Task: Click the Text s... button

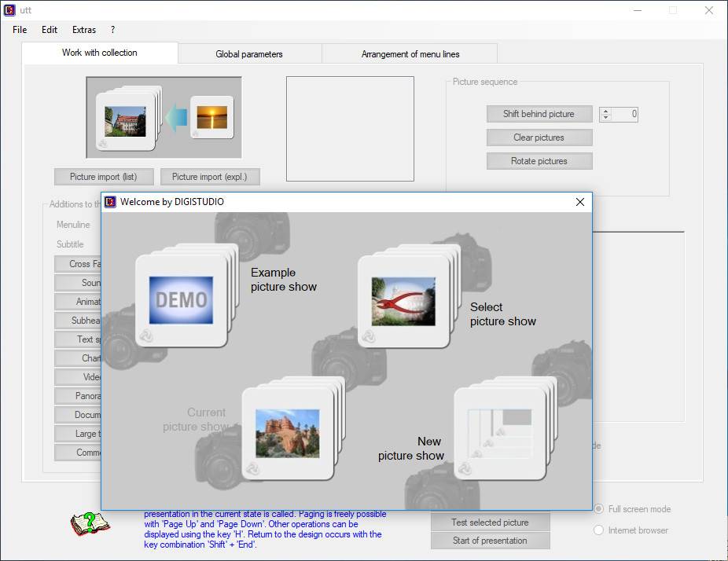Action: pos(78,339)
